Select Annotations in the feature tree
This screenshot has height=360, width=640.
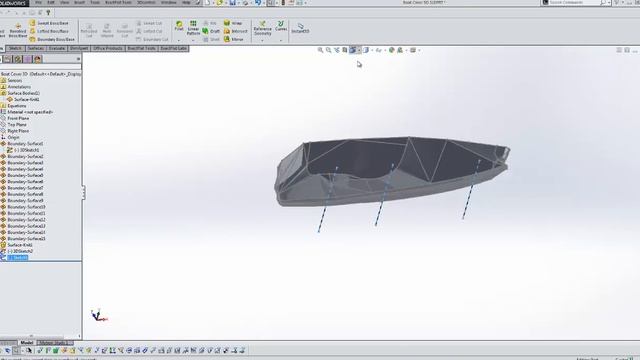(19, 87)
